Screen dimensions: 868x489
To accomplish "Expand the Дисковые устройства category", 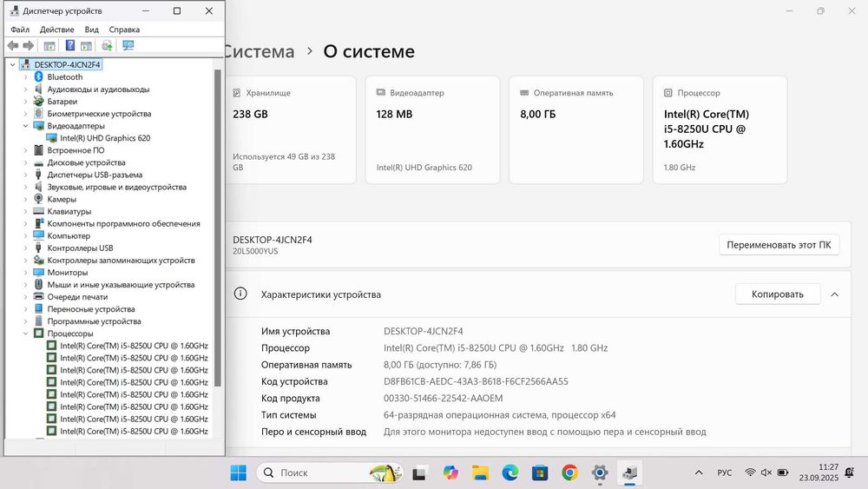I will 25,162.
